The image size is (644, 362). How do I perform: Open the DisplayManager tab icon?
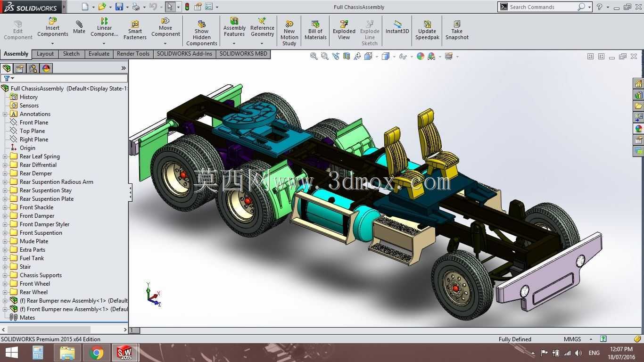(46, 68)
